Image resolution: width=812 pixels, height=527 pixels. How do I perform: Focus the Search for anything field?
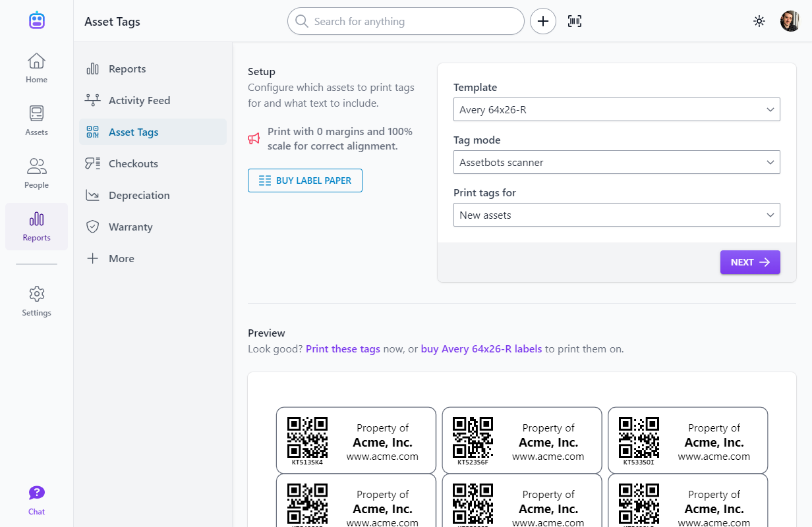tap(406, 21)
